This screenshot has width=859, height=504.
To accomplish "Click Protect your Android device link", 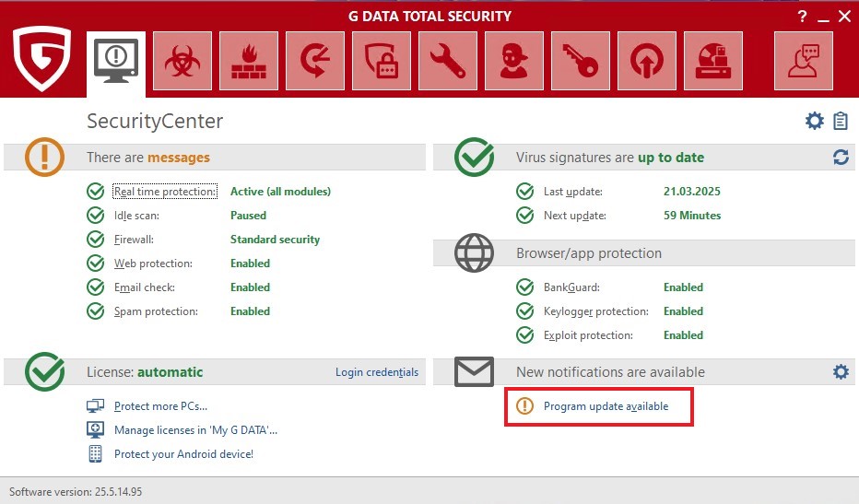I will point(183,454).
